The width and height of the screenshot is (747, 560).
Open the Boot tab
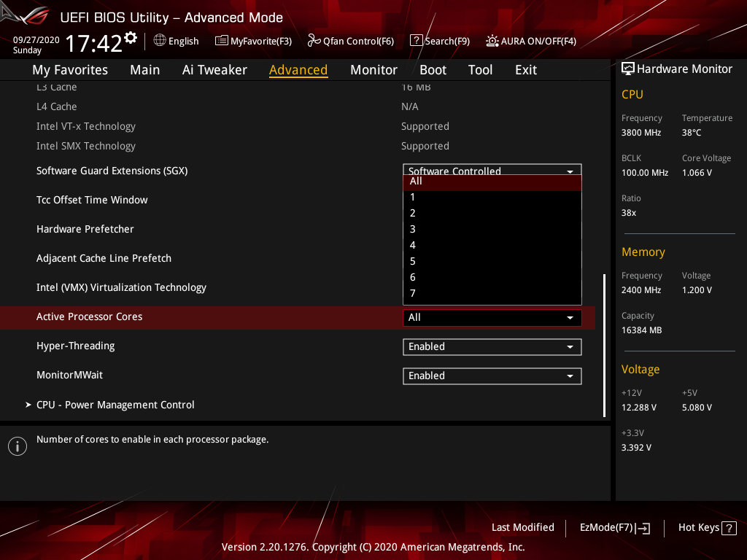click(x=433, y=70)
